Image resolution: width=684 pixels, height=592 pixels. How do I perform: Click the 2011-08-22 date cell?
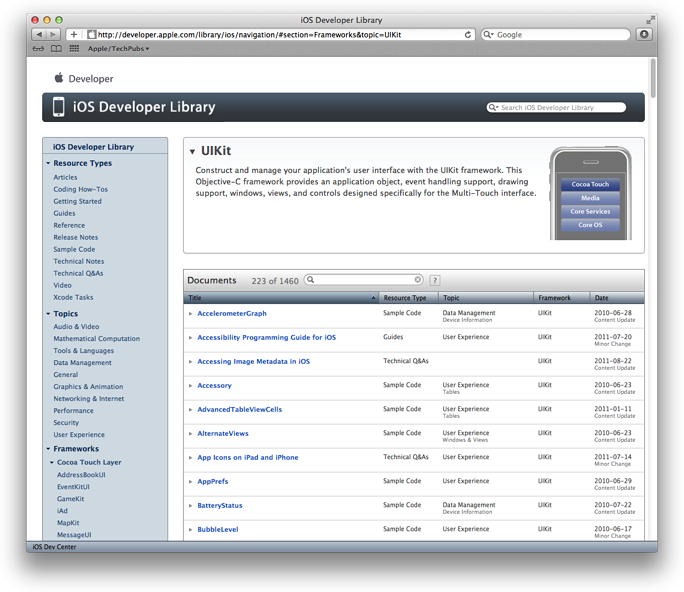click(613, 361)
